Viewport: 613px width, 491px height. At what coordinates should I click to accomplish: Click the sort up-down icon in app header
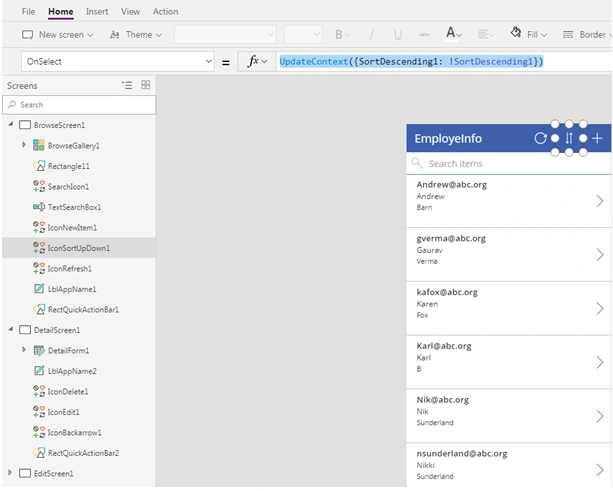[x=569, y=138]
